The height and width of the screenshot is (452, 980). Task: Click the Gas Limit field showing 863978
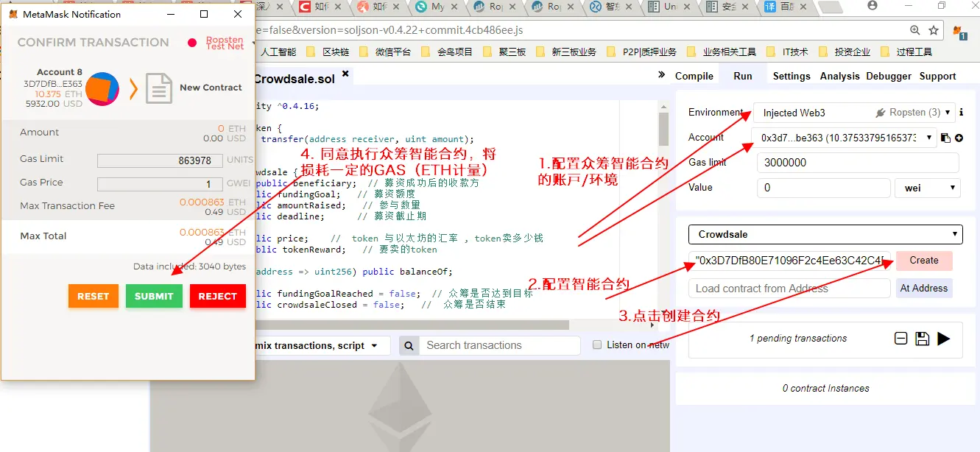coord(161,160)
